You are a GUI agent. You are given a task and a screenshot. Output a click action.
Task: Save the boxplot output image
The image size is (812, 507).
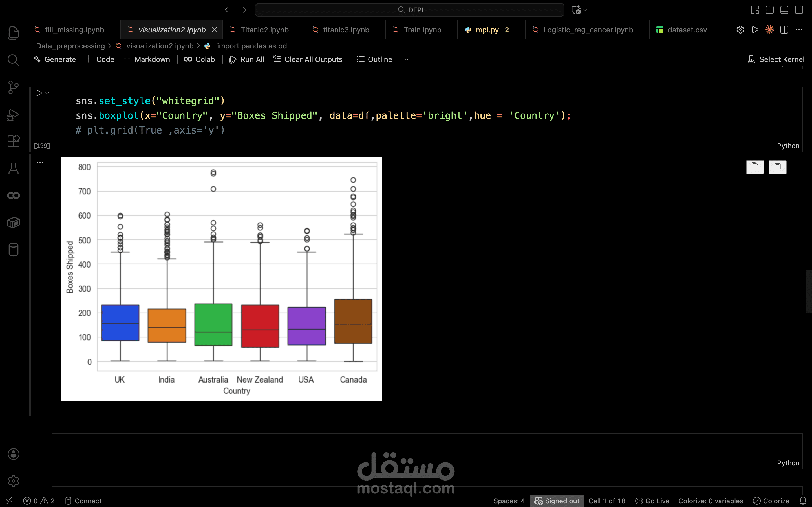click(x=777, y=167)
